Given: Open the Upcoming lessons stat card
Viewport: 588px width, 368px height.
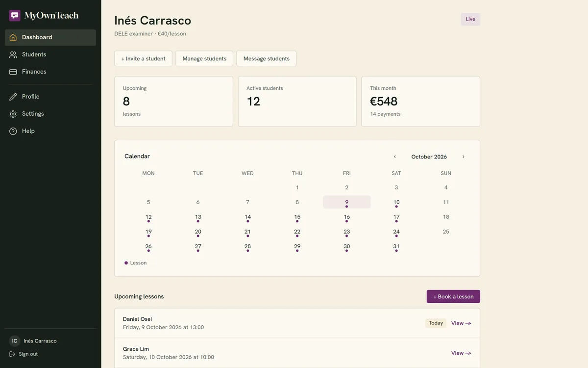Looking at the screenshot, I should point(173,102).
